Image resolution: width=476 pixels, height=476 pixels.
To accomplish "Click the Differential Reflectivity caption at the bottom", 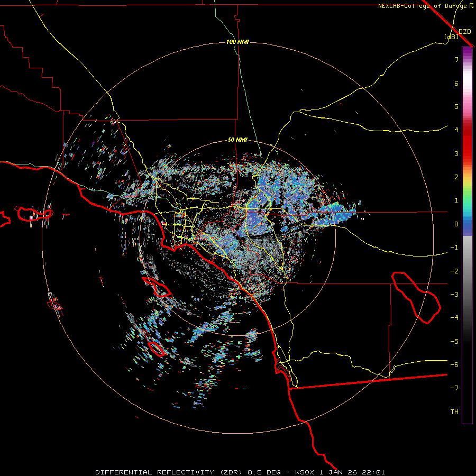I will [240, 472].
